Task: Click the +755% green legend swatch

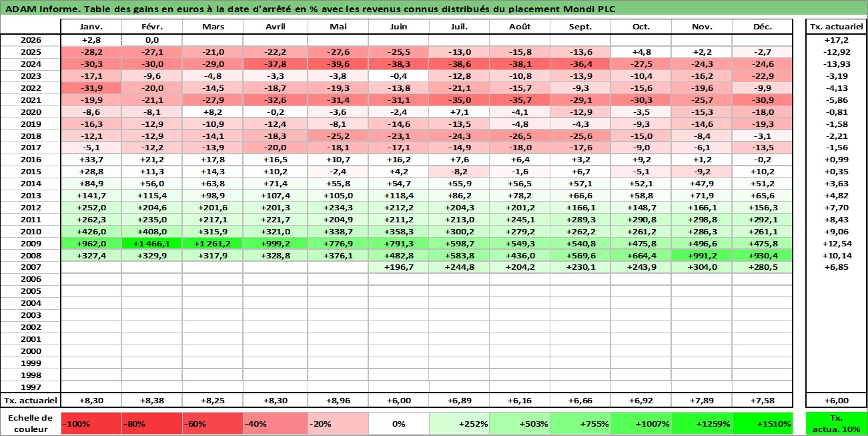Action: pos(580,423)
